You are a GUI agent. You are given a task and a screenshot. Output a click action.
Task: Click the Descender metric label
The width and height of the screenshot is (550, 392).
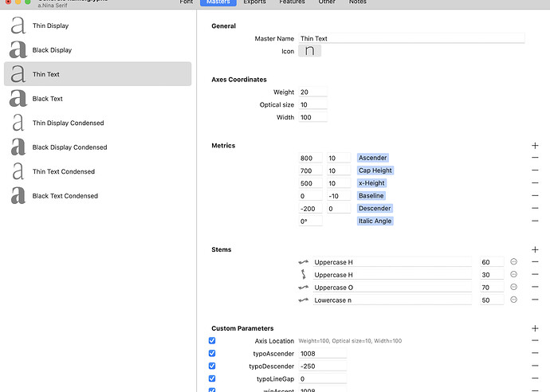coord(375,208)
